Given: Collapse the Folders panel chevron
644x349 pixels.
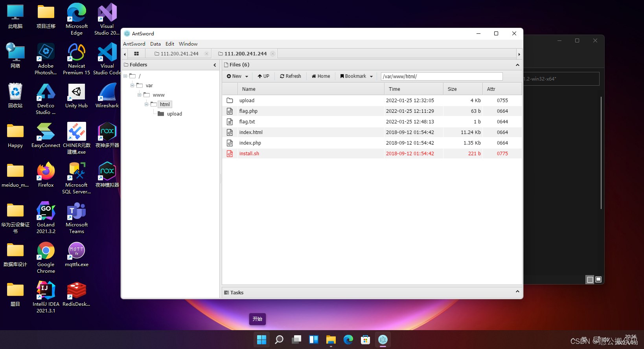Looking at the screenshot, I should tap(215, 65).
